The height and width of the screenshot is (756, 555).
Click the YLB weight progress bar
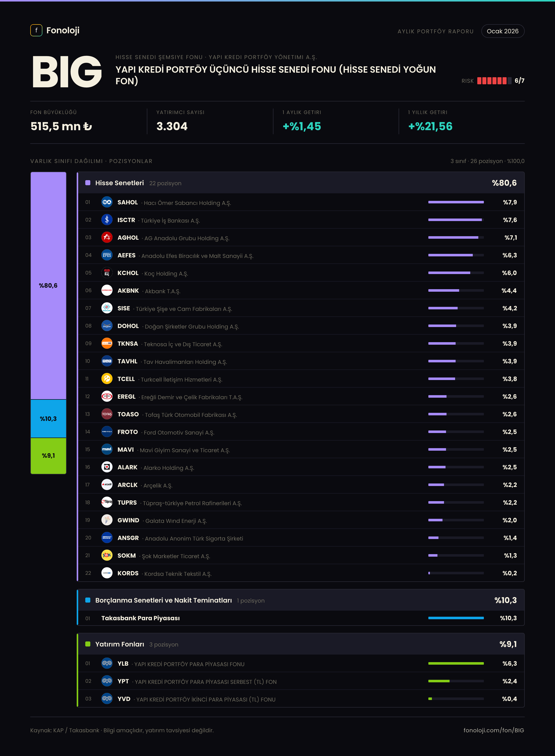point(456,663)
